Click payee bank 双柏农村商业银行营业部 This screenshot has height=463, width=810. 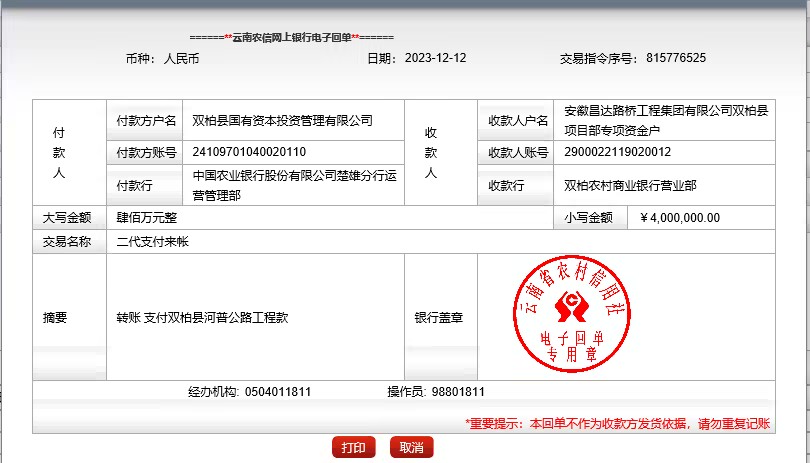630,185
